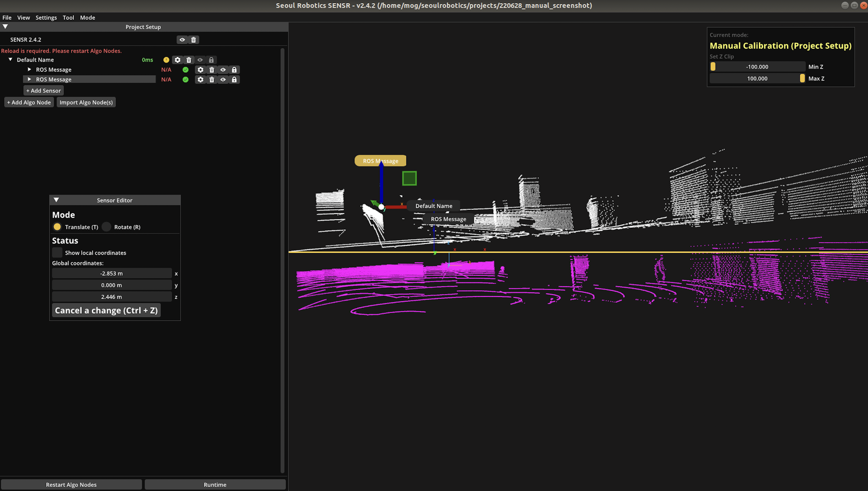Toggle visibility of highlighted ROS Message sensor
Screen dimensions: 868x491
click(x=223, y=79)
